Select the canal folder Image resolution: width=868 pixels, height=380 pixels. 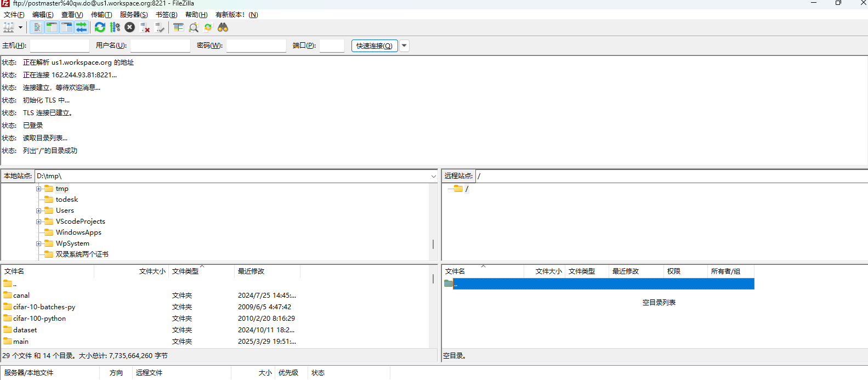tap(21, 296)
